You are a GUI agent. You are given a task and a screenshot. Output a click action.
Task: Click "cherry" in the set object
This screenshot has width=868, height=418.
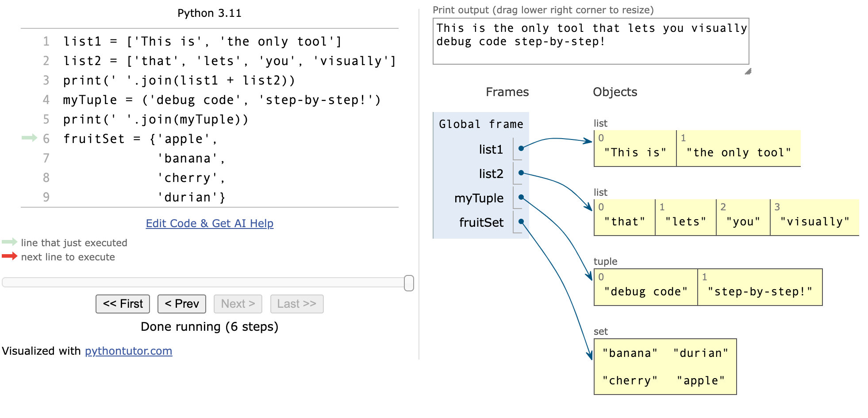(630, 380)
